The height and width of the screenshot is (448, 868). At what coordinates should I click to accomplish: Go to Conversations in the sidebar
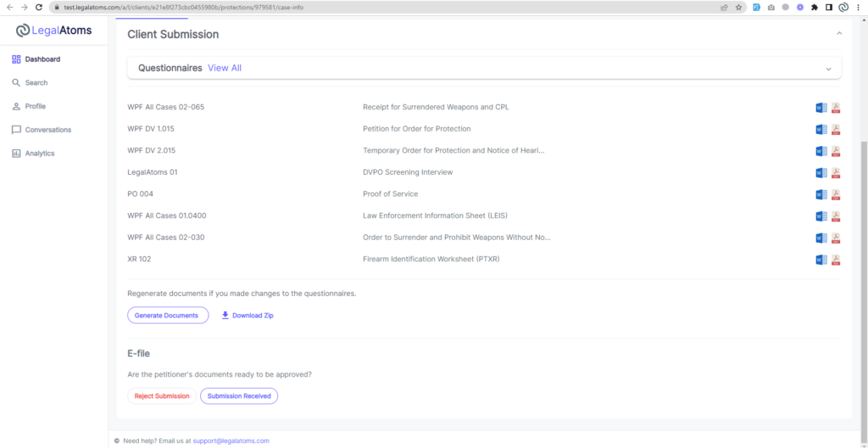tap(47, 130)
